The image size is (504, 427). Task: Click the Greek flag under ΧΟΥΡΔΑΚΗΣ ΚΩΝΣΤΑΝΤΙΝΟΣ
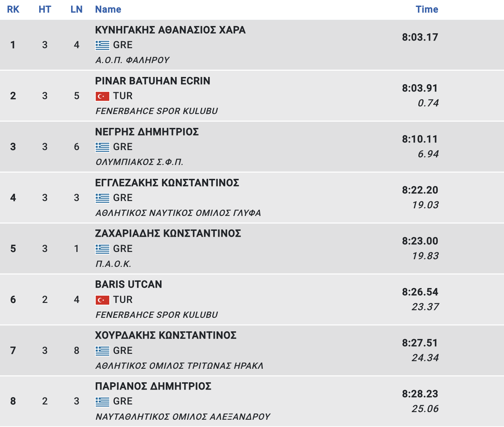(102, 351)
